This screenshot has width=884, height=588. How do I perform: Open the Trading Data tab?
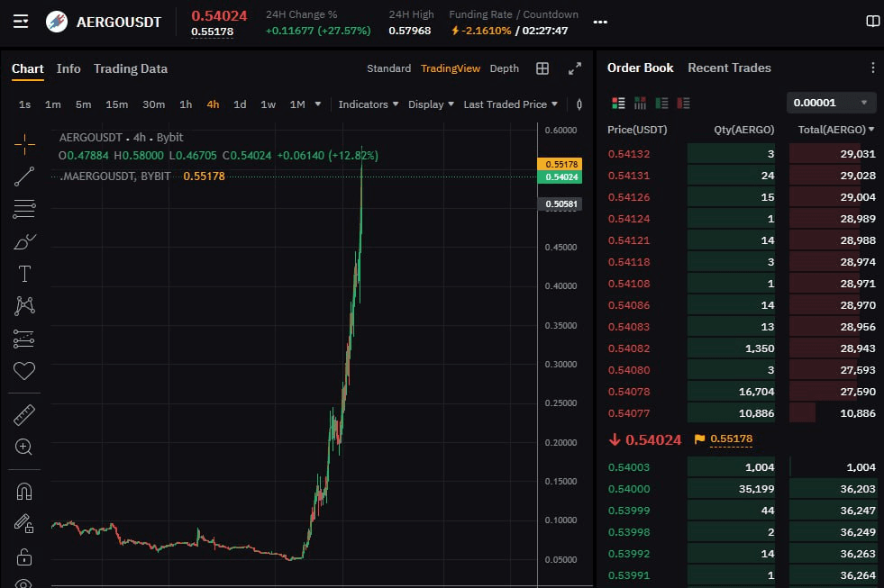(x=130, y=68)
